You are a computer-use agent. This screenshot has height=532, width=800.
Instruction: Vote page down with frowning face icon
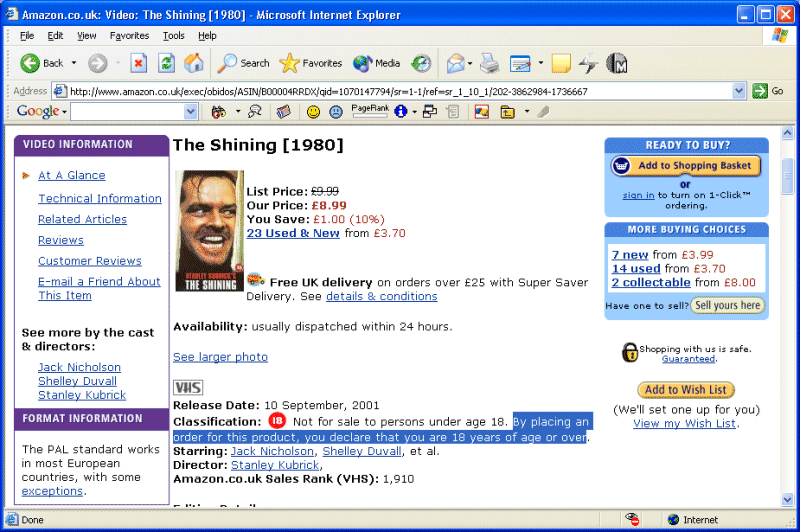coord(336,112)
